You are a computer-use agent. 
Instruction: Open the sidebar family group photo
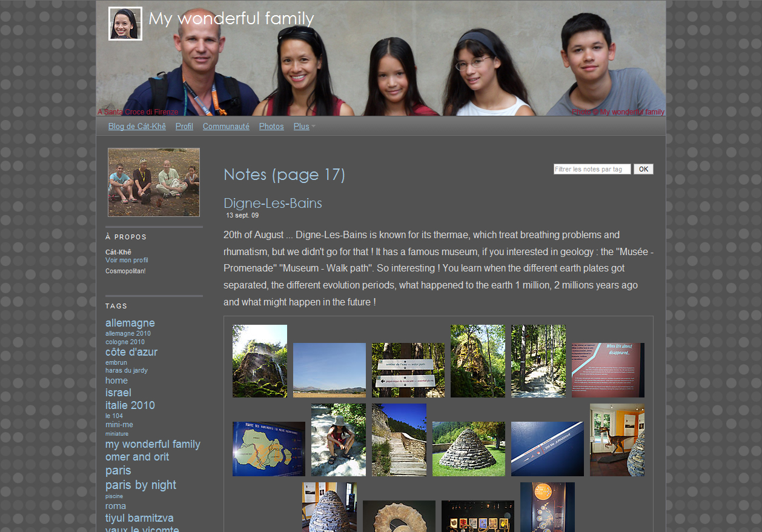tap(154, 182)
